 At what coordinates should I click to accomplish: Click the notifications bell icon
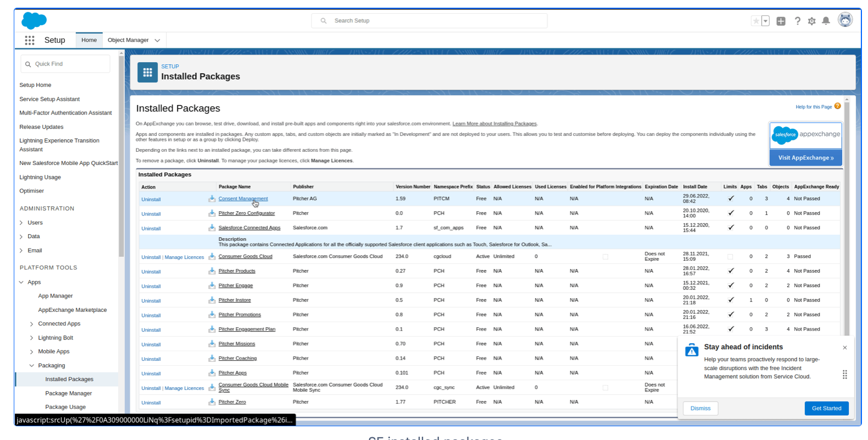(826, 21)
